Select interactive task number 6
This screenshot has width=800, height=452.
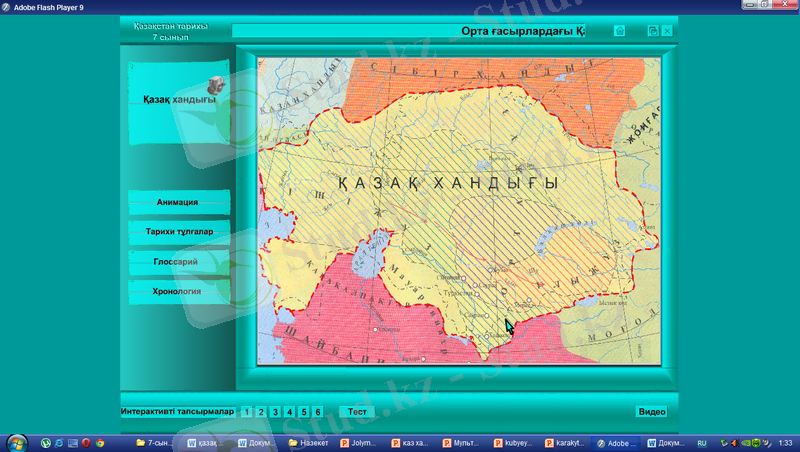[317, 412]
